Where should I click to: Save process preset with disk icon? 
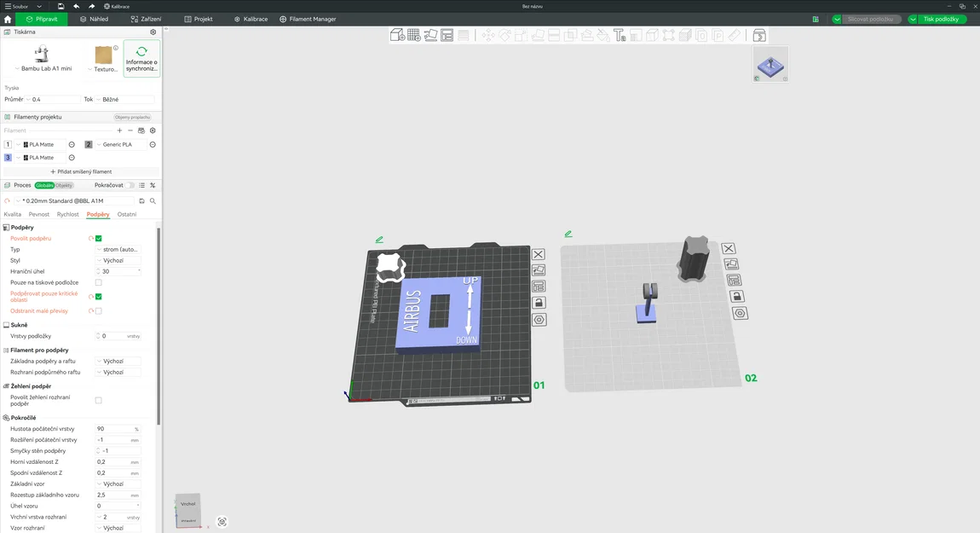click(x=141, y=200)
